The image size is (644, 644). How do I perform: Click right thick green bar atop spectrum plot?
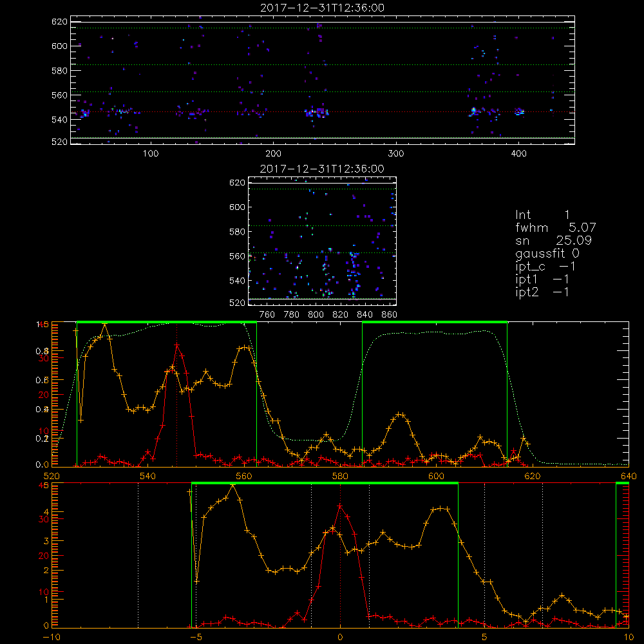(x=435, y=323)
